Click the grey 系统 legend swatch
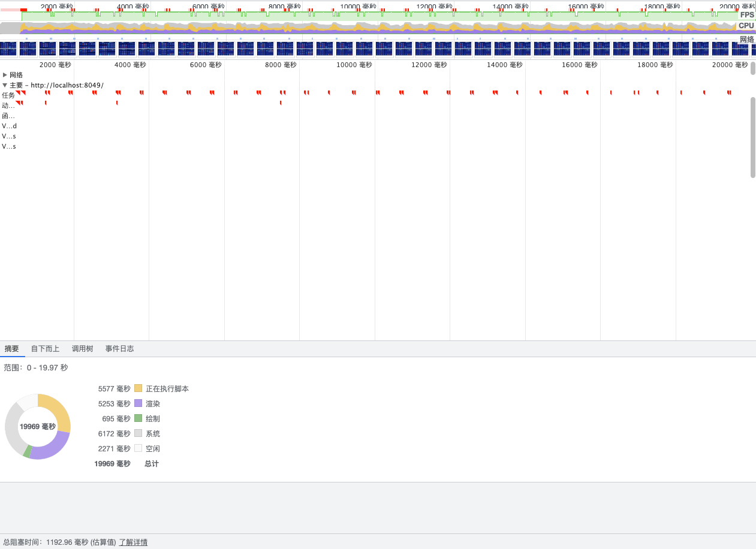The image size is (756, 549). click(x=138, y=433)
